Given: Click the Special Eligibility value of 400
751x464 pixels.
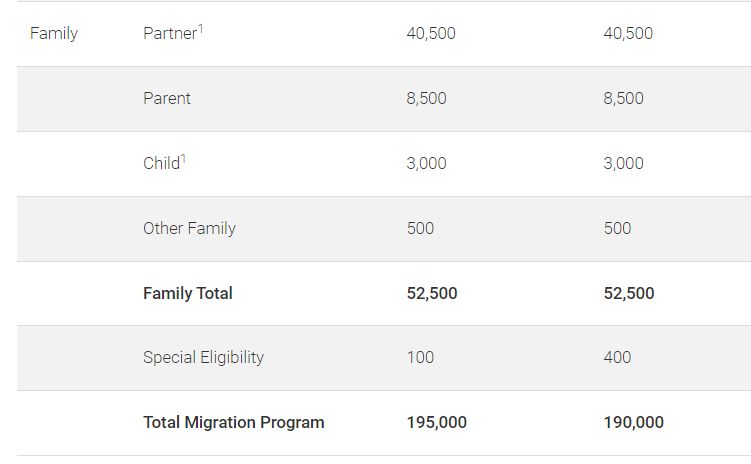Looking at the screenshot, I should coord(617,358).
